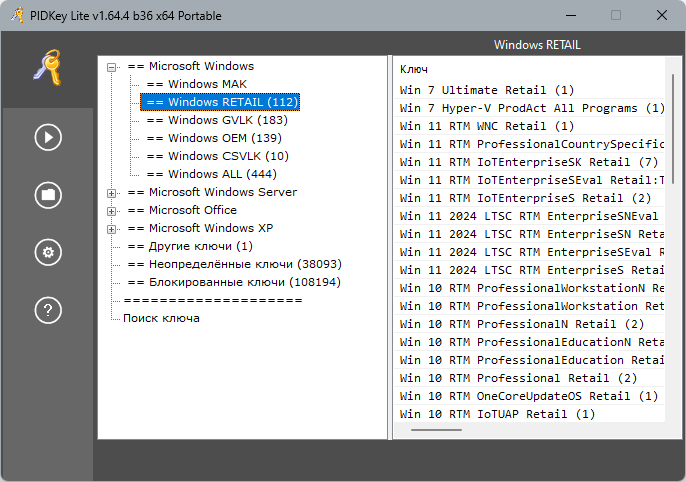Open Поиск ключа tree entry
686x482 pixels.
tap(161, 318)
